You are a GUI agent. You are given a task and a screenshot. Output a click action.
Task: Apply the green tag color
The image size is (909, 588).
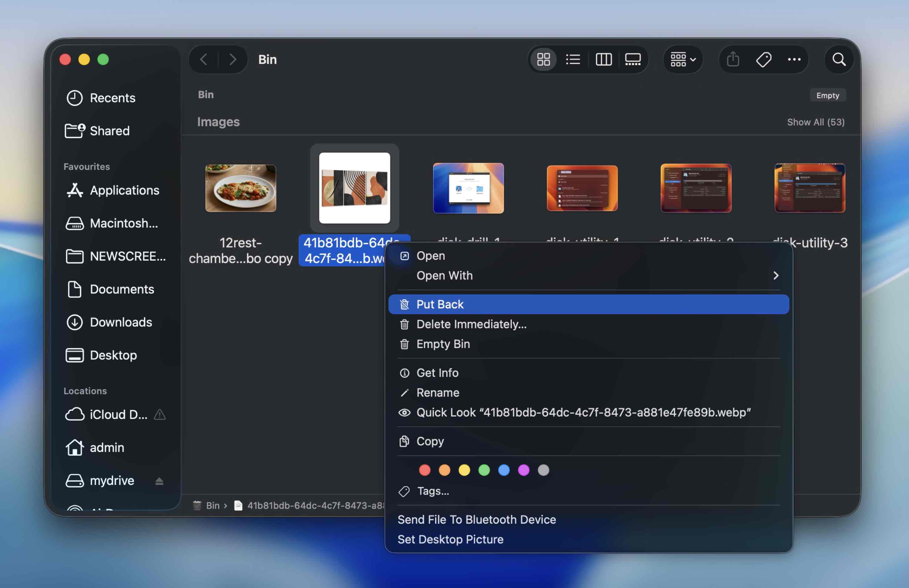tap(484, 470)
